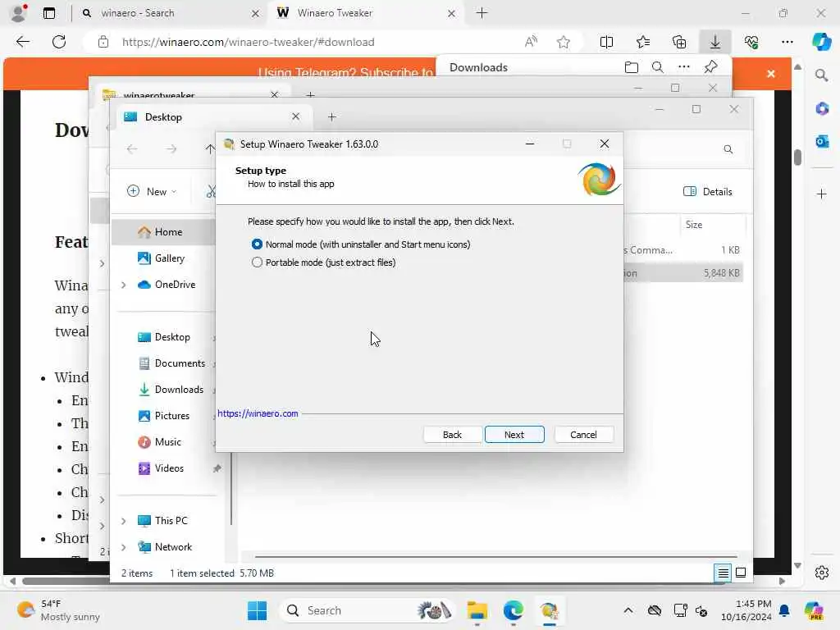
Task: Select Normal mode radio button
Action: [257, 244]
